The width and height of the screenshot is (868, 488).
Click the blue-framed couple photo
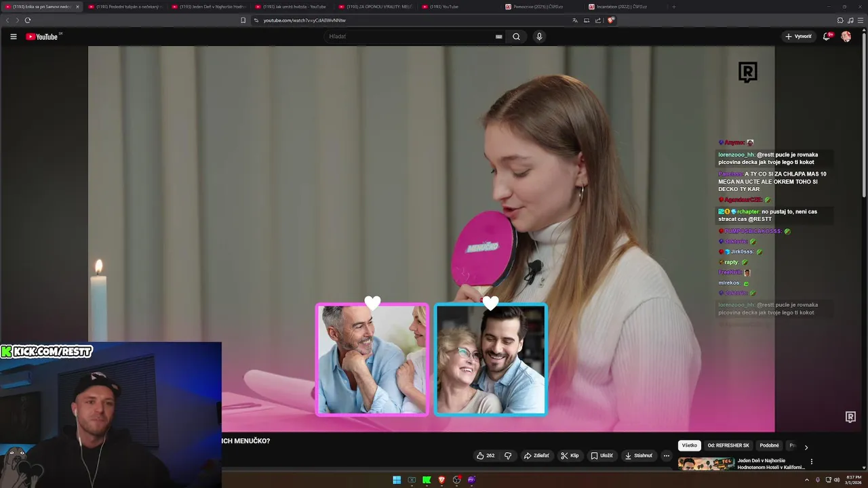(x=490, y=359)
